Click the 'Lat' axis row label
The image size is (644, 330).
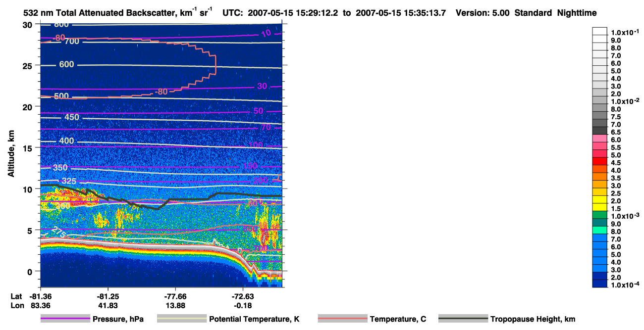pyautogui.click(x=16, y=296)
